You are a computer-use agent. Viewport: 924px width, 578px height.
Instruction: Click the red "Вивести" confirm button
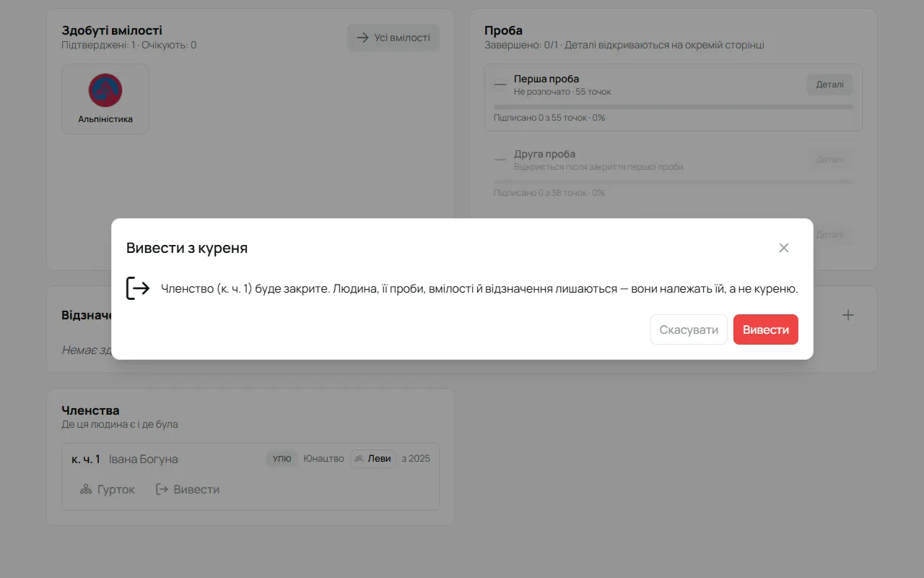coord(766,329)
